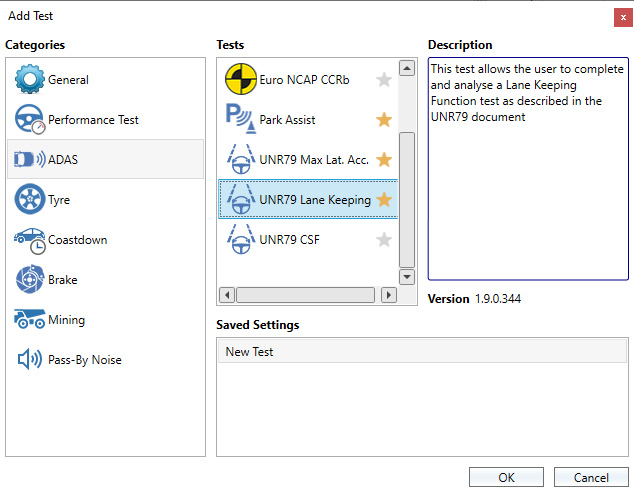Viewport: 634px width, 492px height.
Task: Toggle the UNR79 CSF favorite star
Action: [x=384, y=240]
